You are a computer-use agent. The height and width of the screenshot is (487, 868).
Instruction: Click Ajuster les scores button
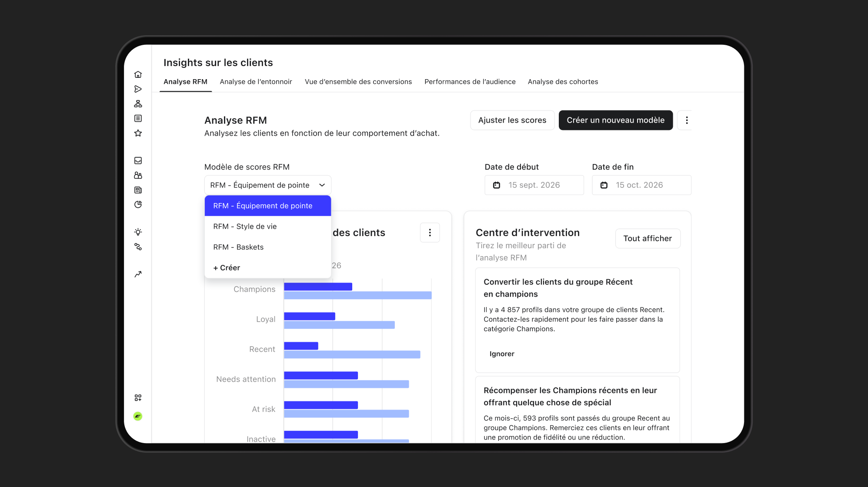point(512,120)
